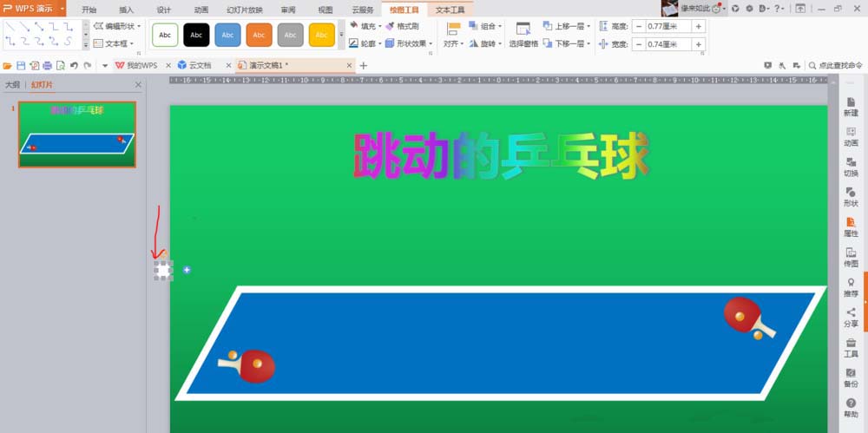
Task: Decrease the 宽度 width value
Action: pyautogui.click(x=638, y=44)
